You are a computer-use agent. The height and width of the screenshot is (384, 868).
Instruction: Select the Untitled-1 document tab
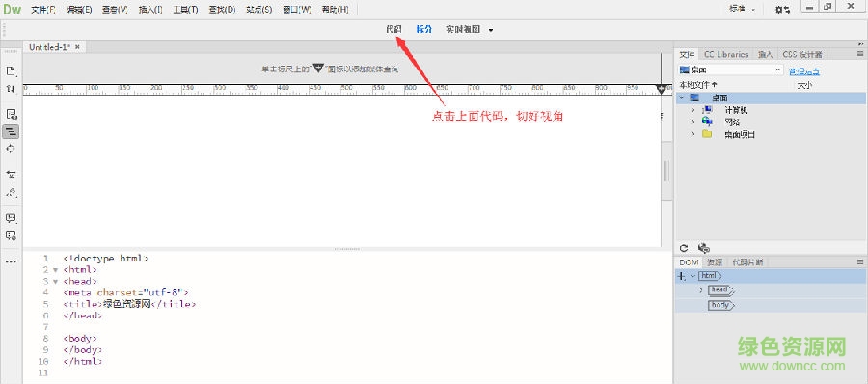coord(50,47)
